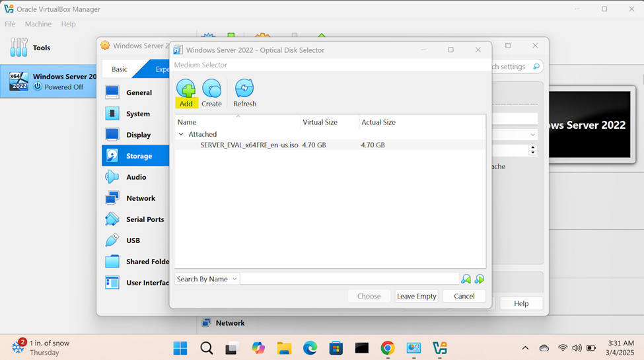The height and width of the screenshot is (360, 644).
Task: Open Google Chrome from taskbar
Action: pyautogui.click(x=387, y=348)
